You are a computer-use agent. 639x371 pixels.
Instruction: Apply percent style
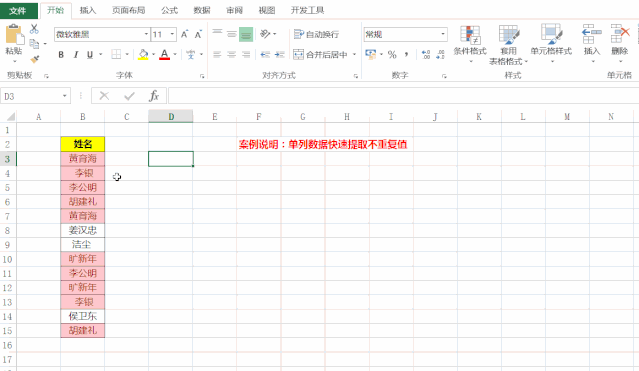tap(392, 54)
